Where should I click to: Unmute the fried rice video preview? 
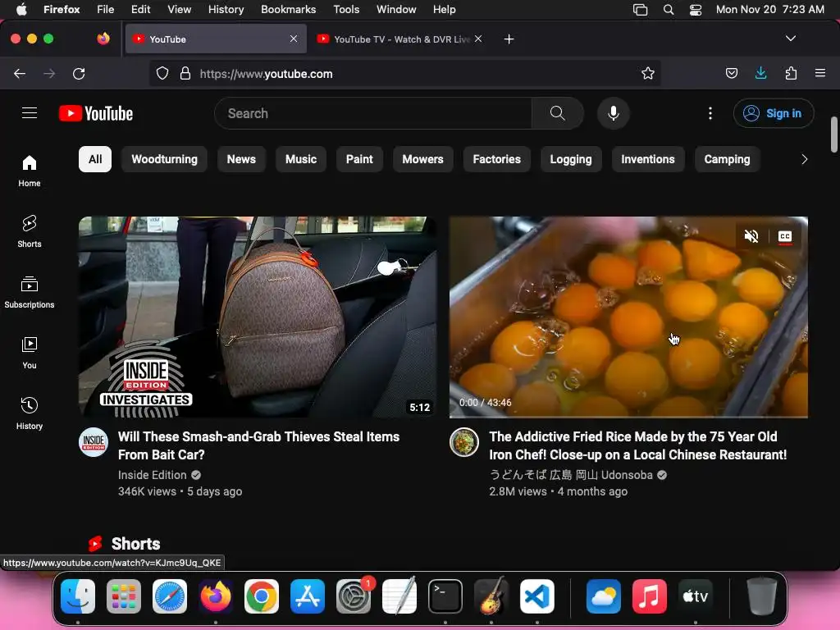[751, 236]
